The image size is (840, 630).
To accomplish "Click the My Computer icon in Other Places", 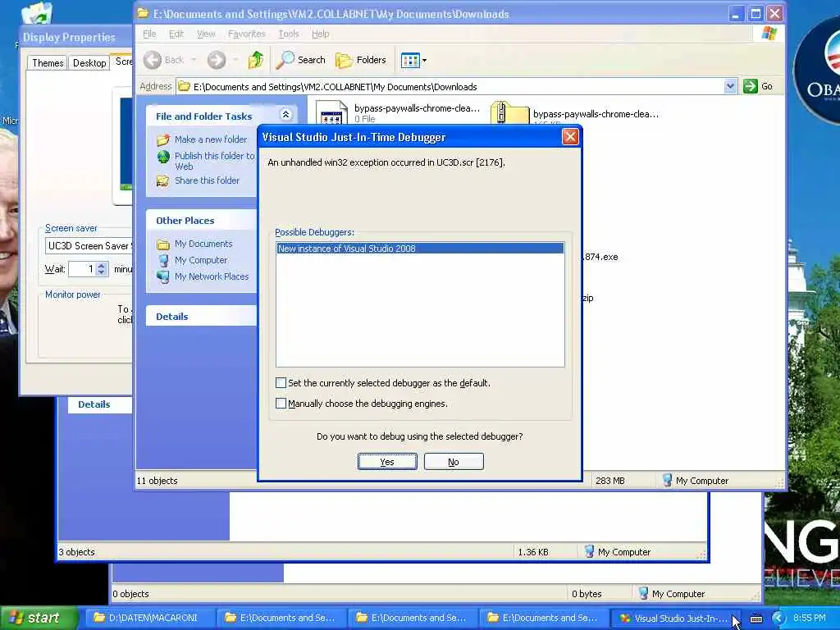I will (x=163, y=260).
